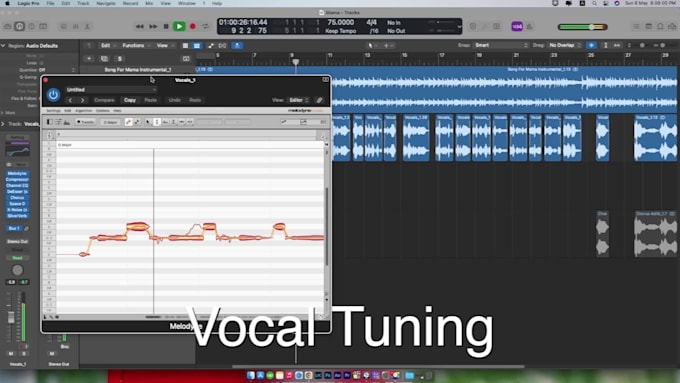Open the Loop Browser button
Viewport: 680px width, 383px height.
coord(660,26)
